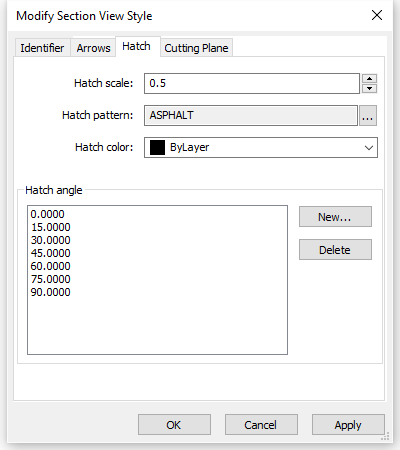Click into the Hatch scale input field
This screenshot has width=400, height=450.
(252, 83)
